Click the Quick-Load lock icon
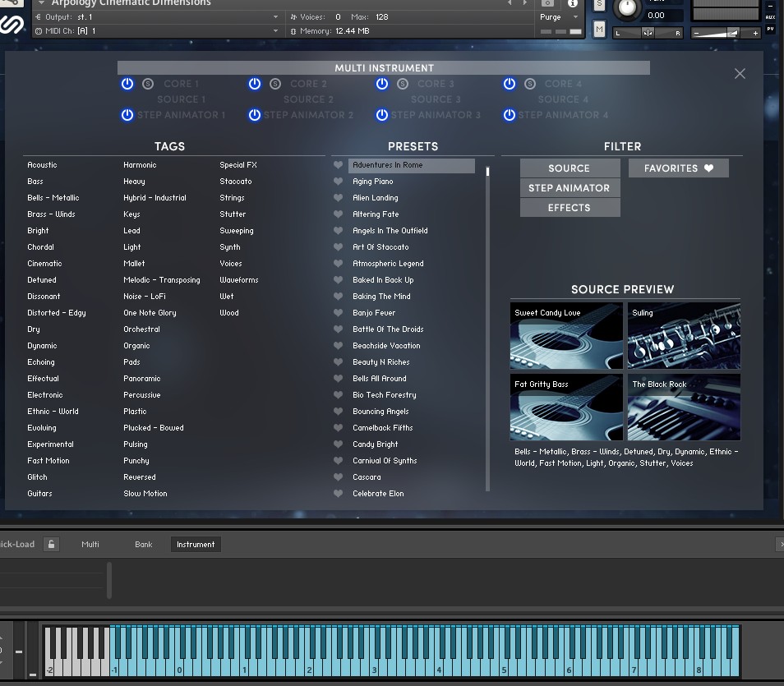The height and width of the screenshot is (686, 784). 51,544
